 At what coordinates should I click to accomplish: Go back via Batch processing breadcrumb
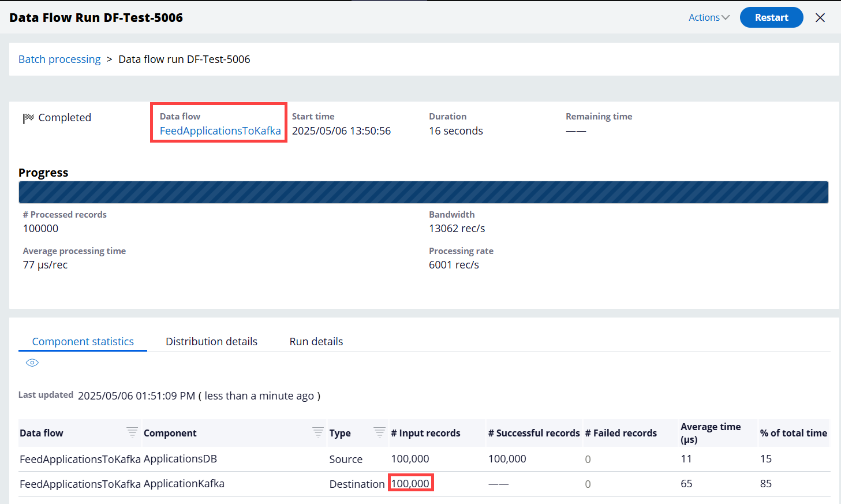click(59, 59)
